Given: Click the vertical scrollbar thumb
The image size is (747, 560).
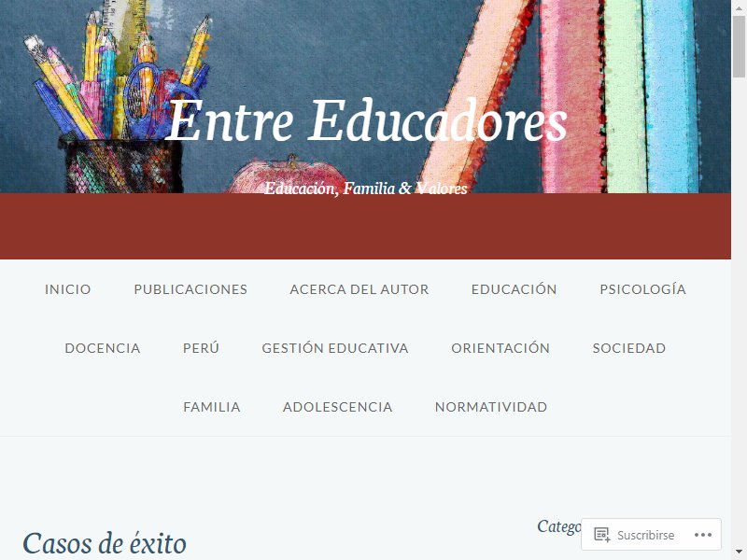Looking at the screenshot, I should tap(739, 46).
